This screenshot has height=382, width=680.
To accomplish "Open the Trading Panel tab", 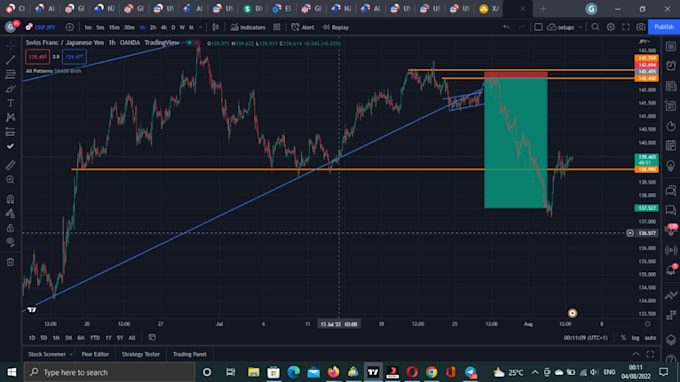I will pos(190,354).
